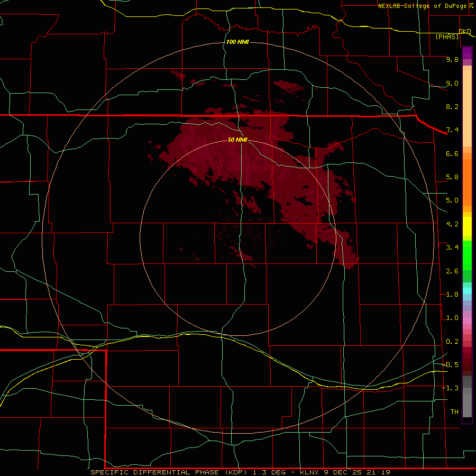
Task: Click the 1.0 scale label
Action: (x=452, y=318)
